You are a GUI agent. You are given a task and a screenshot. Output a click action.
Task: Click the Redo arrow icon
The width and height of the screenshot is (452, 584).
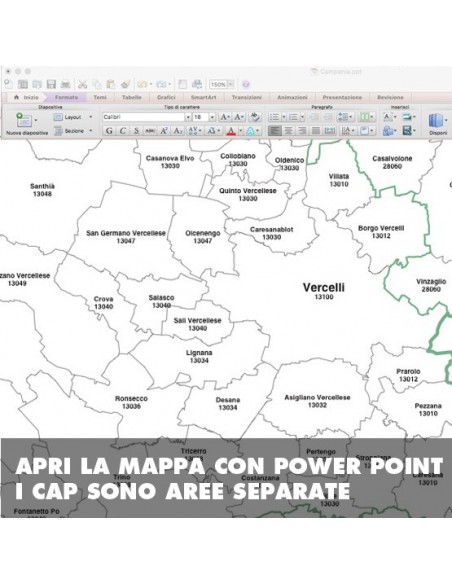pyautogui.click(x=161, y=85)
